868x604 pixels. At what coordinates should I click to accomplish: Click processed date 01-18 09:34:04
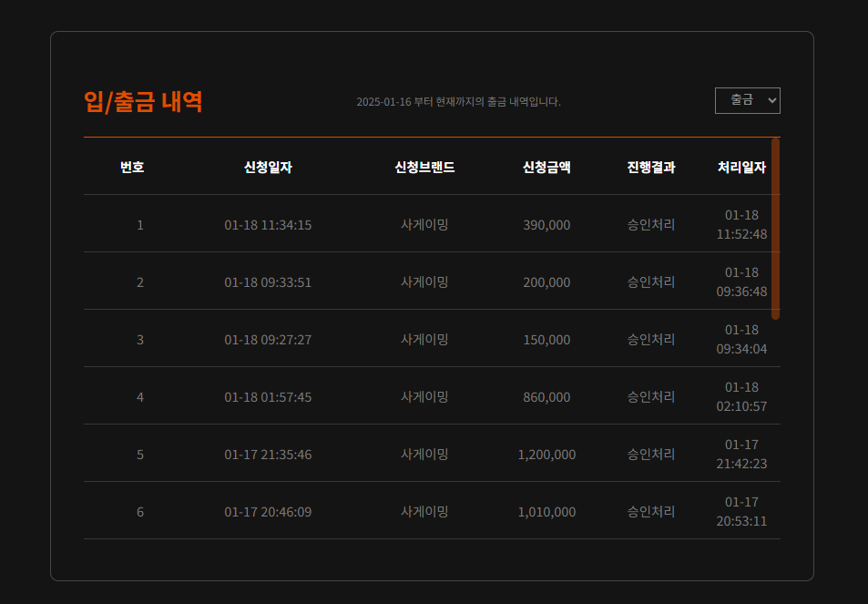point(741,340)
